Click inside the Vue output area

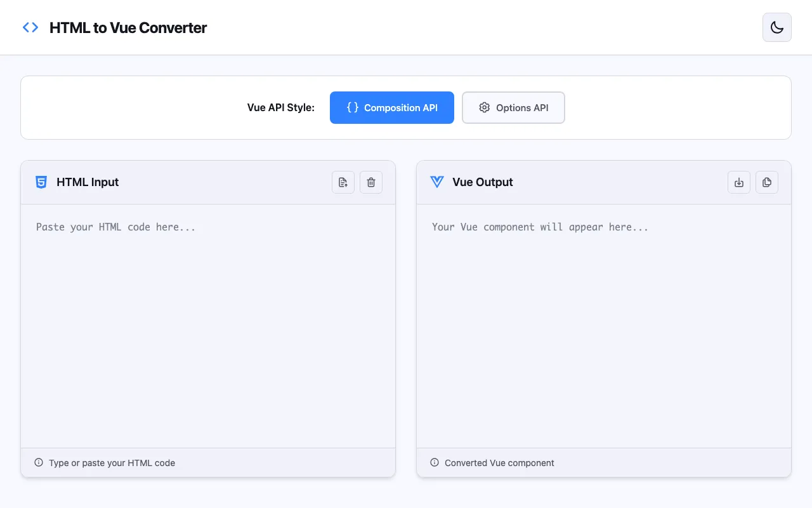pyautogui.click(x=604, y=326)
